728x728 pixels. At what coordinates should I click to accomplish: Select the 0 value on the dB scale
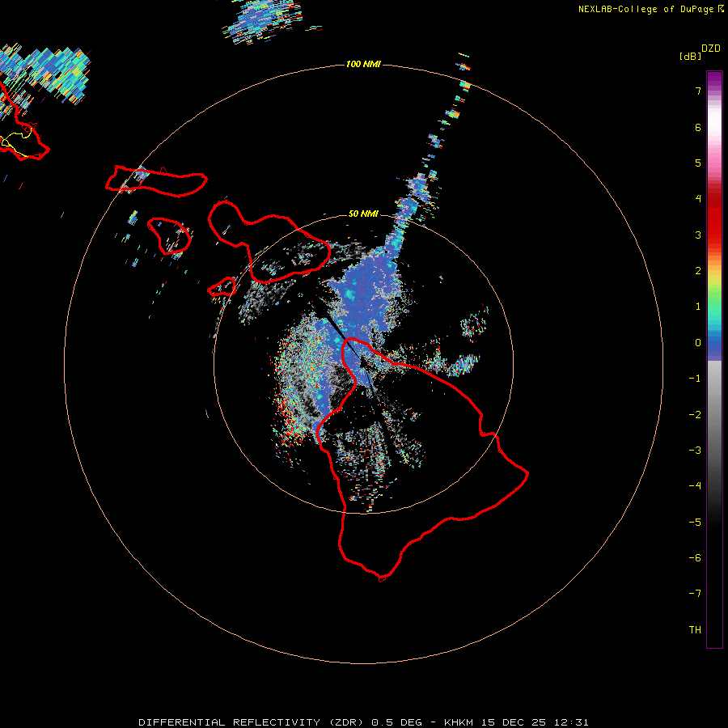point(698,343)
